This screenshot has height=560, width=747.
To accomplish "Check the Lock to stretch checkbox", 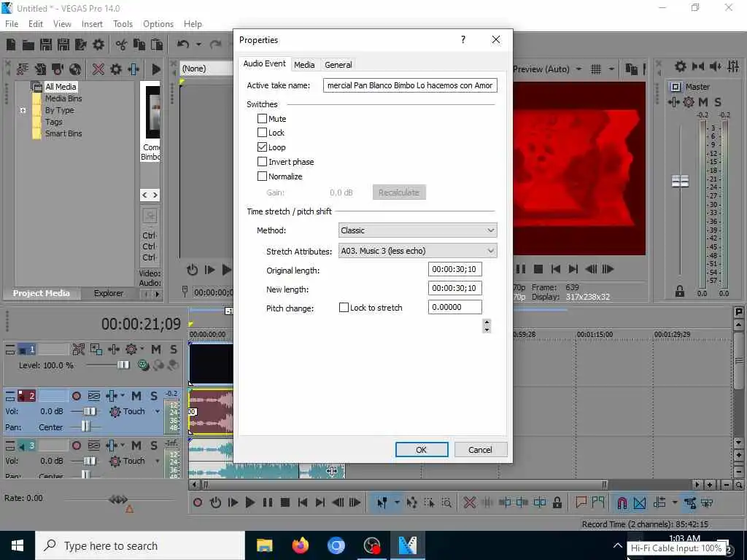I will (344, 308).
